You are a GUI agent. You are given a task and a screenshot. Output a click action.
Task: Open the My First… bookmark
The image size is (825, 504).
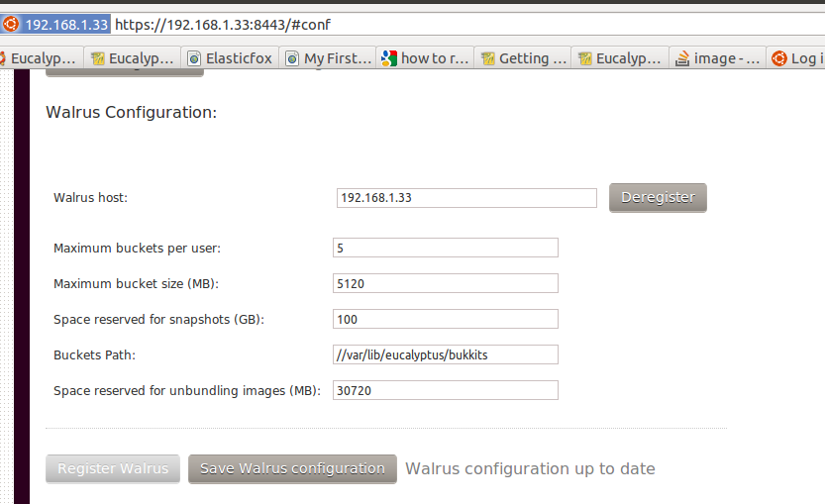coord(331,57)
